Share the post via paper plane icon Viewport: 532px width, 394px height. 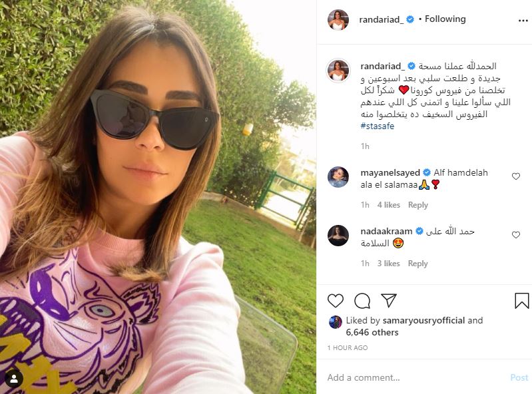click(389, 300)
